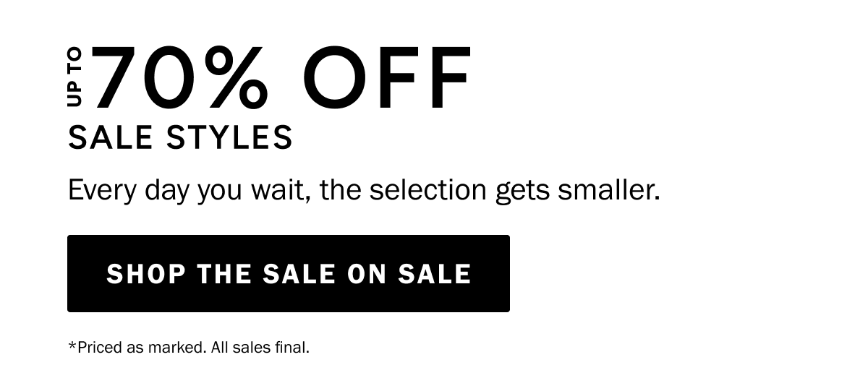Select the word OFF in headline
The image size is (868, 378).
pos(391,77)
